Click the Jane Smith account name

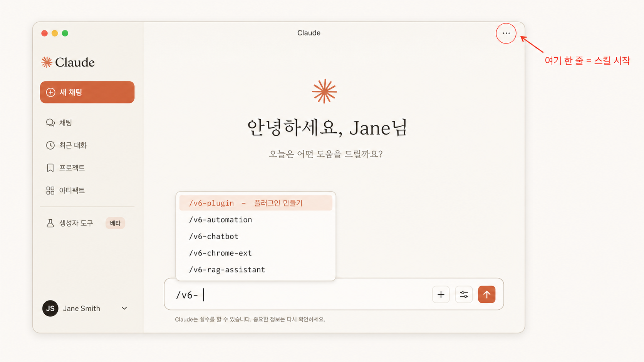[x=82, y=309]
